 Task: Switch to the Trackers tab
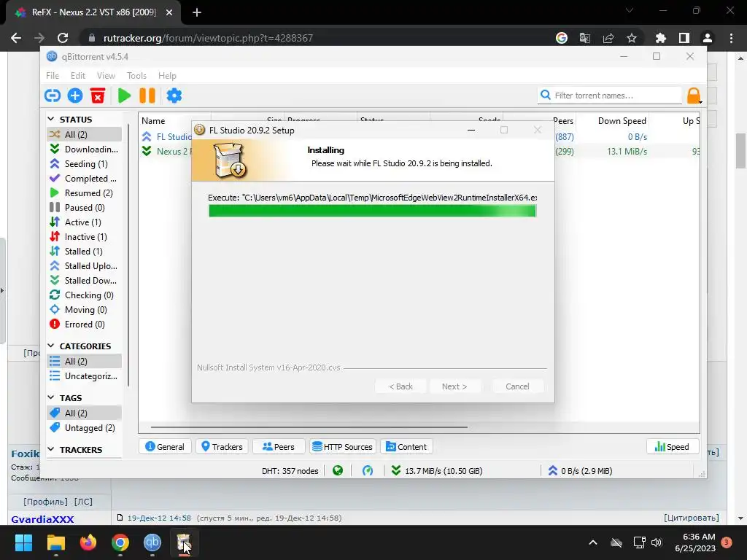(x=222, y=447)
